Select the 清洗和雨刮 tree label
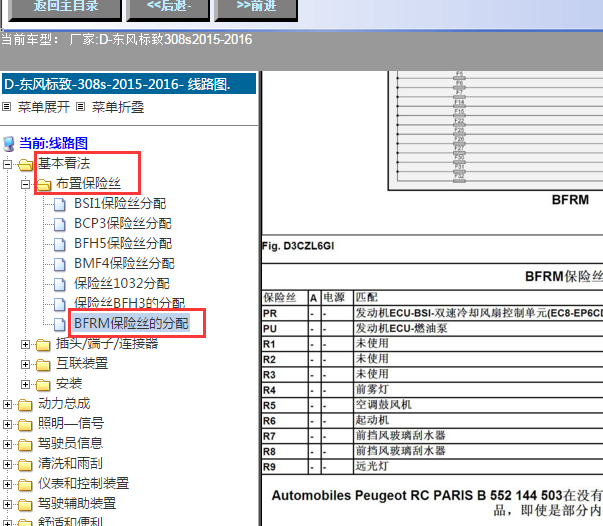The image size is (603, 526). point(70,463)
